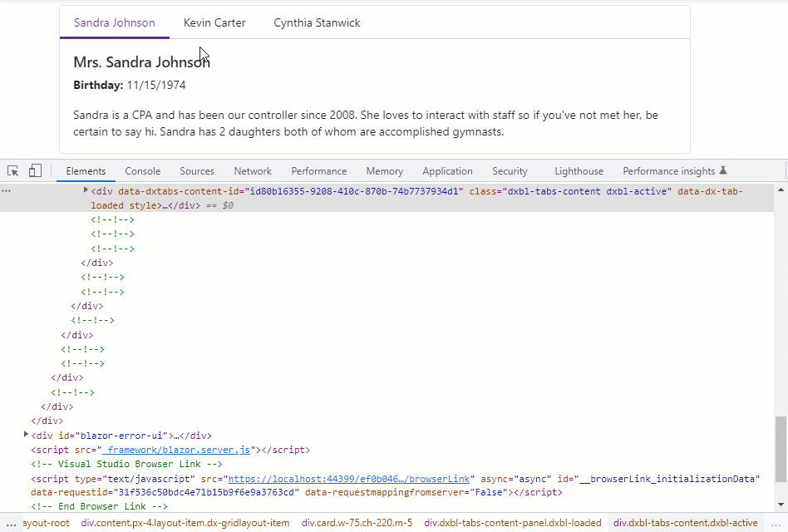This screenshot has width=788, height=532.
Task: Switch to the Kevin Carter tab
Action: [214, 22]
